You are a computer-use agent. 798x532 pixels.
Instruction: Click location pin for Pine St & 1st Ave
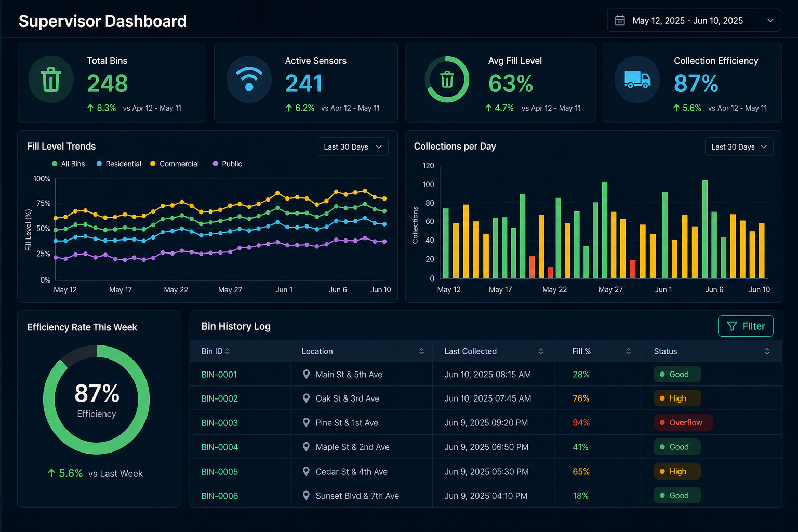(x=307, y=423)
